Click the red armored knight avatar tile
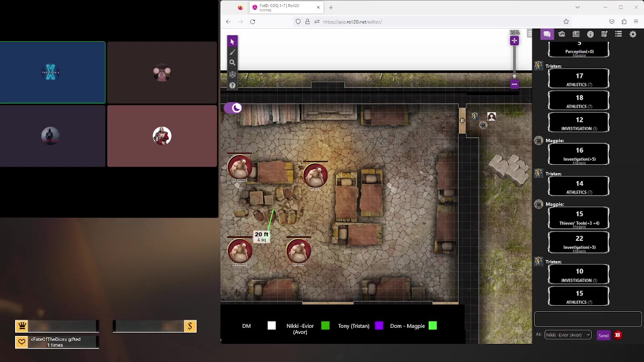This screenshot has height=362, width=644. (x=162, y=136)
